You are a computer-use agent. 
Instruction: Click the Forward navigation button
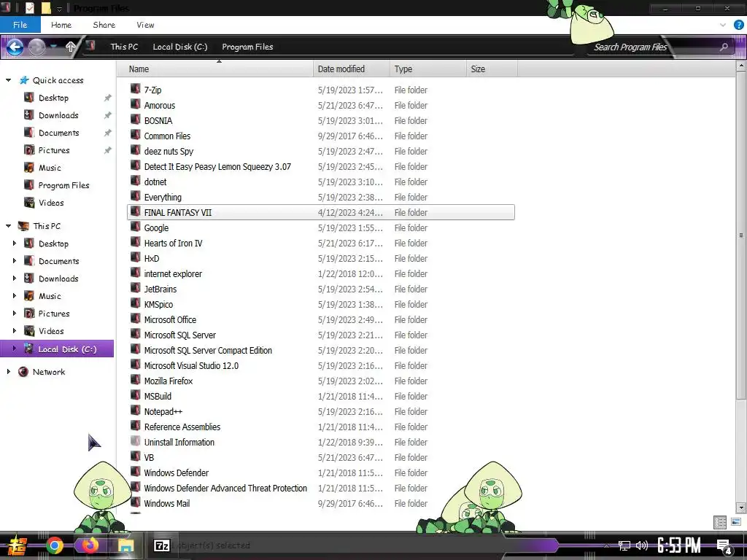coord(36,47)
